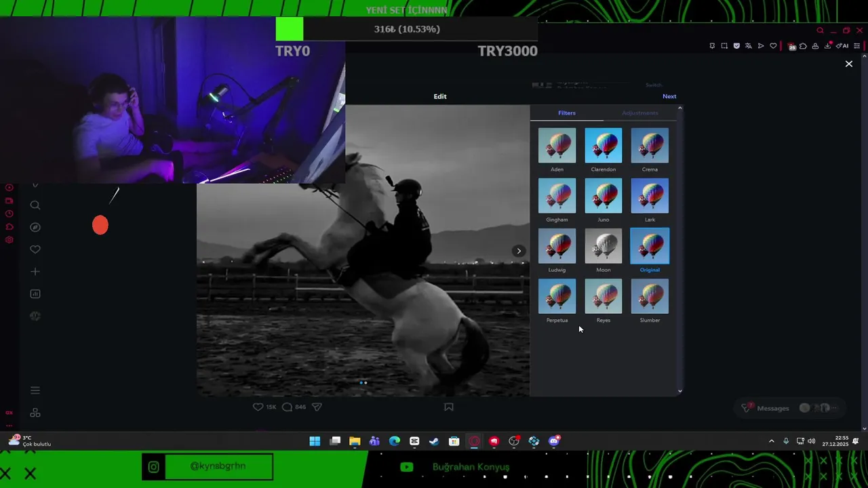Share the post via paper plane icon

pyautogui.click(x=317, y=407)
